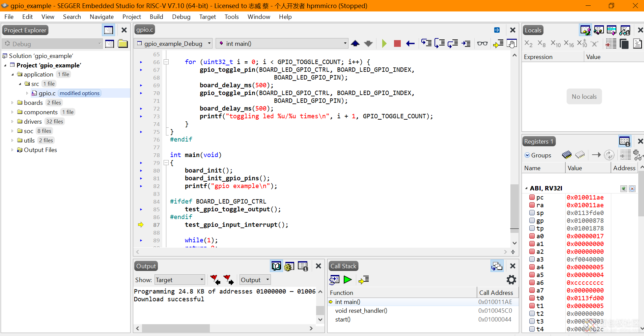This screenshot has height=336, width=644.
Task: Show locals as decimal X10
Action: pyautogui.click(x=556, y=43)
